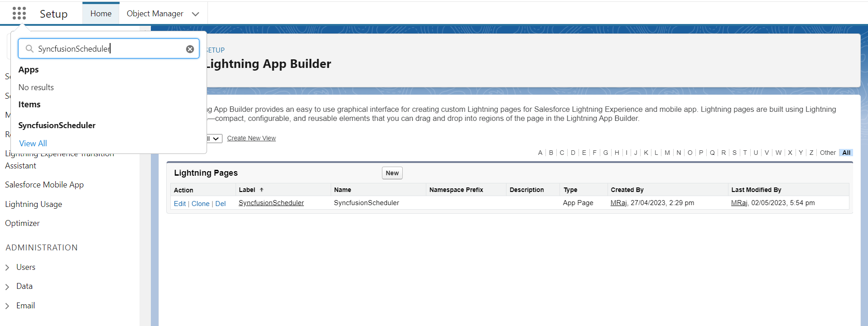
Task: Filter list by letter B
Action: pos(551,153)
